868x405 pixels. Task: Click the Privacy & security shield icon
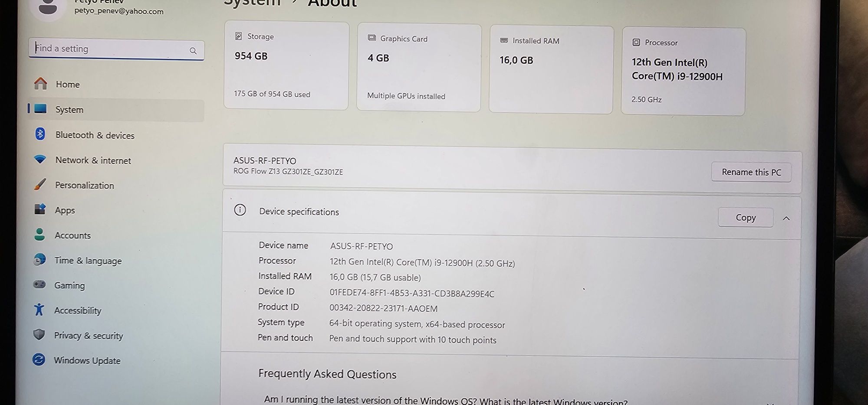[39, 335]
